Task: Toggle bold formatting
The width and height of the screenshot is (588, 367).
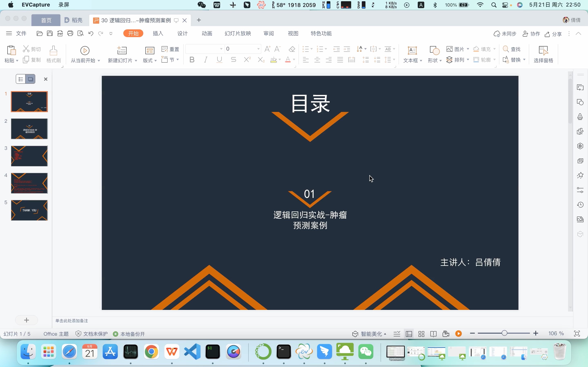Action: tap(192, 60)
